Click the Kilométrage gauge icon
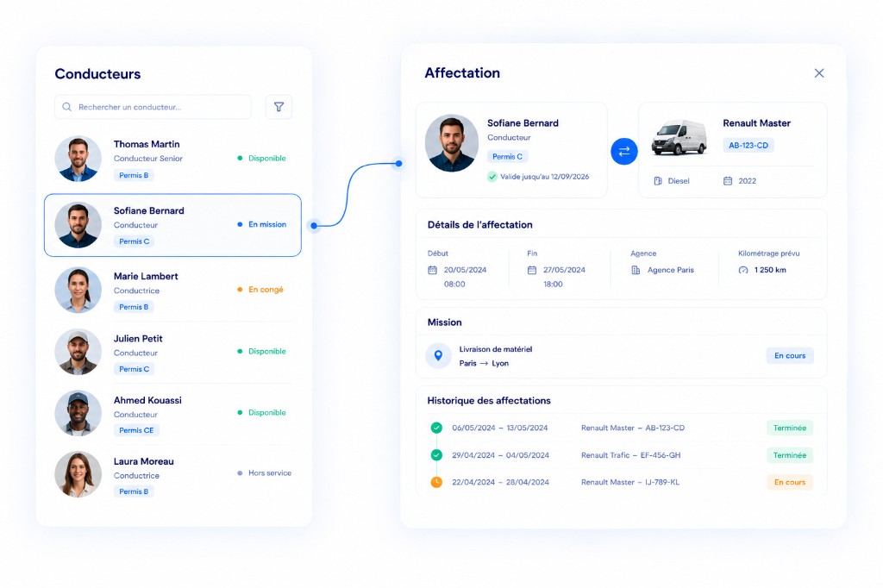Image resolution: width=883 pixels, height=588 pixels. pos(743,271)
